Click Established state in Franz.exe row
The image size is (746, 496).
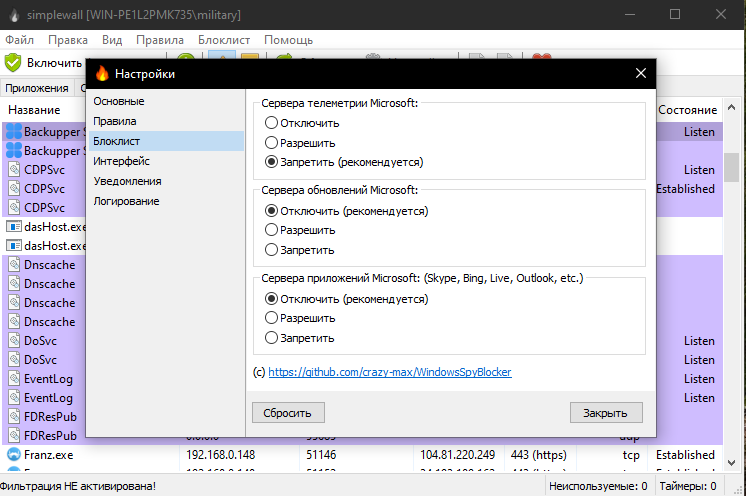685,455
